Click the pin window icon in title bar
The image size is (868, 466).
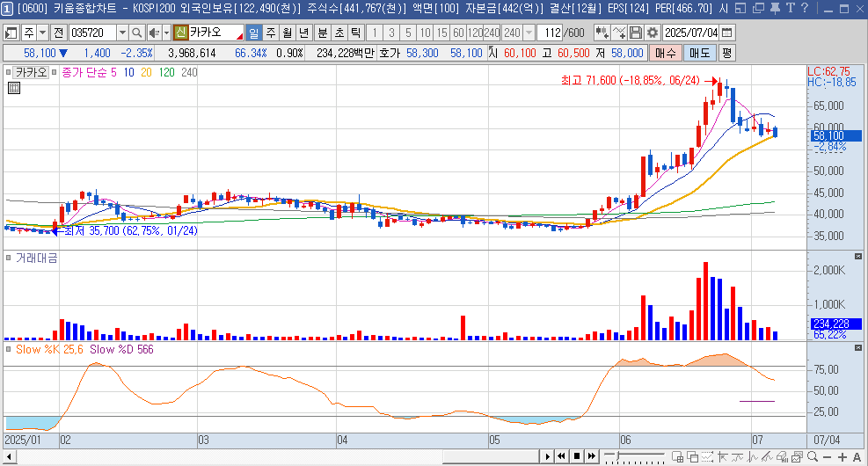pos(775,8)
